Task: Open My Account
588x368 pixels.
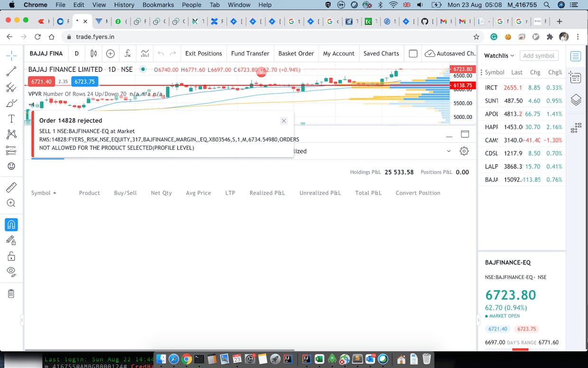Action: [x=339, y=54]
